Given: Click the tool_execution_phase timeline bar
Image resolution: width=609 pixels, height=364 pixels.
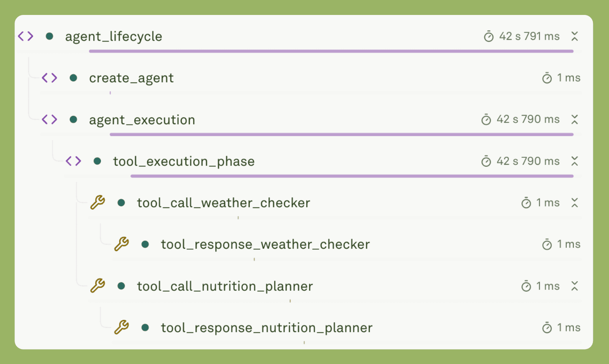Looking at the screenshot, I should click(x=351, y=176).
